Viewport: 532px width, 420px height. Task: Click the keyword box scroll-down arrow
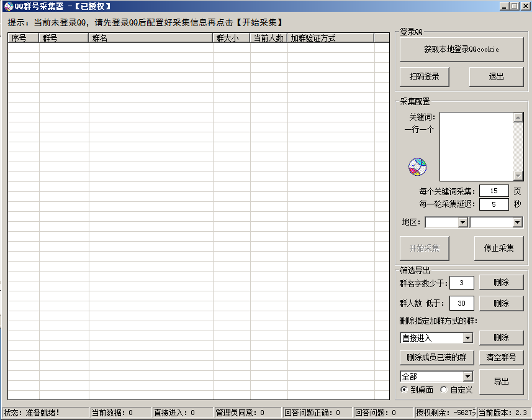click(x=518, y=176)
